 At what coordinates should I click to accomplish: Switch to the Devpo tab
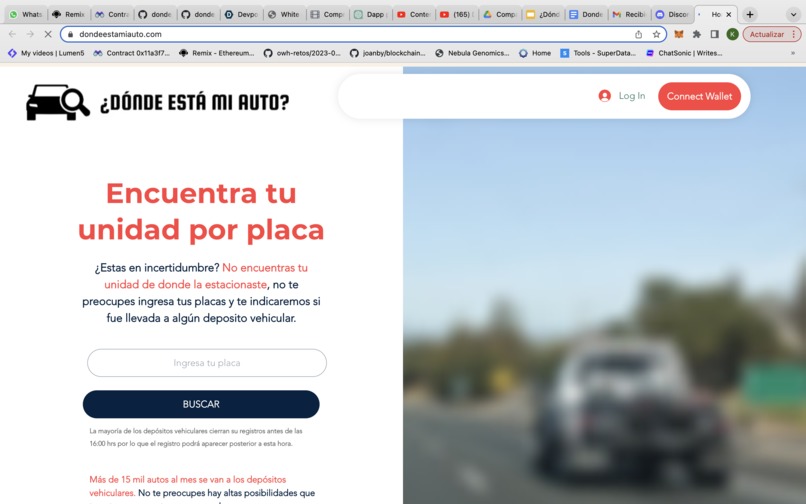tap(242, 14)
